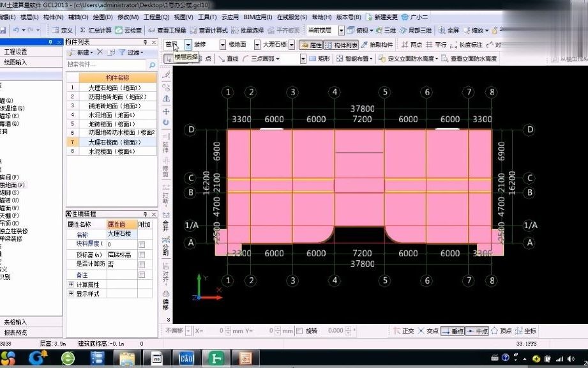Switch to 三维 3D view
588x368 pixels.
(386, 31)
